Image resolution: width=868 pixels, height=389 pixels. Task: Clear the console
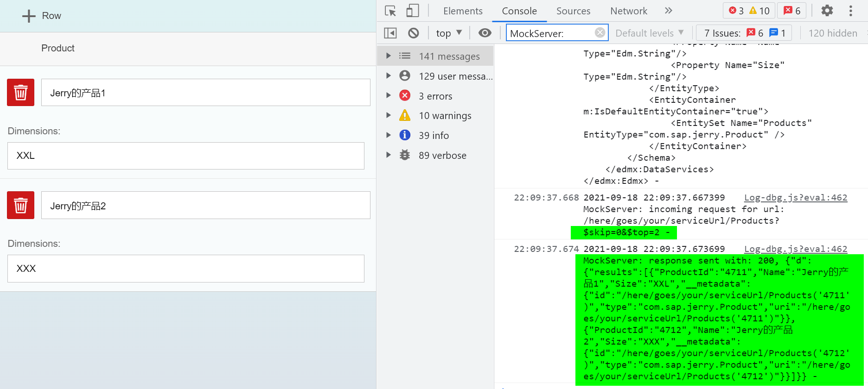pos(414,33)
